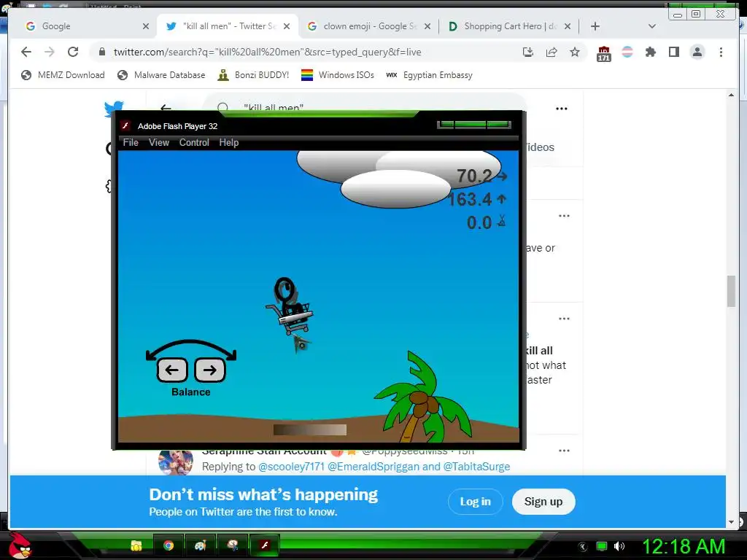Click the scroll up arrow on the page
Viewport: 747px width, 560px height.
tap(731, 96)
